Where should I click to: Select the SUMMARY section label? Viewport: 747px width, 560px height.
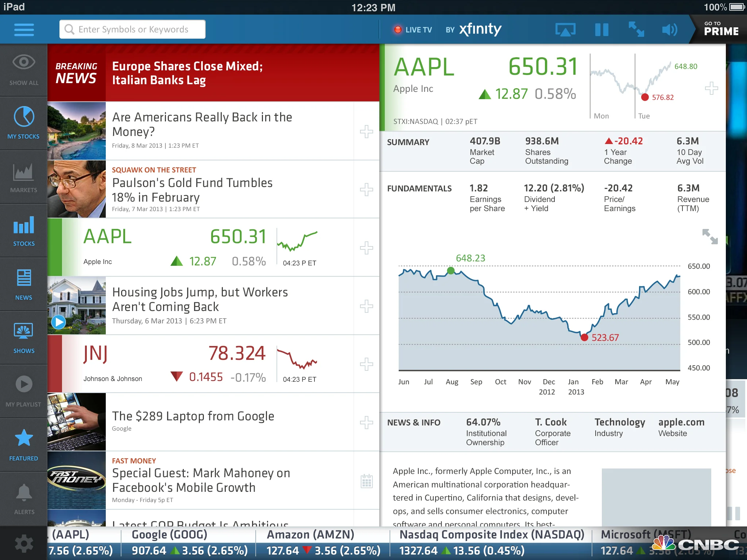[x=408, y=142]
